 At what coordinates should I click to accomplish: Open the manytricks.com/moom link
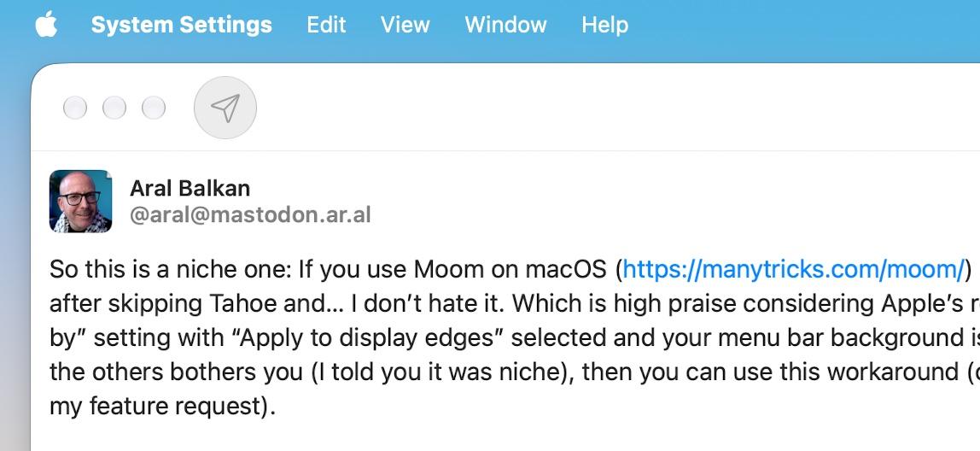pos(794,270)
